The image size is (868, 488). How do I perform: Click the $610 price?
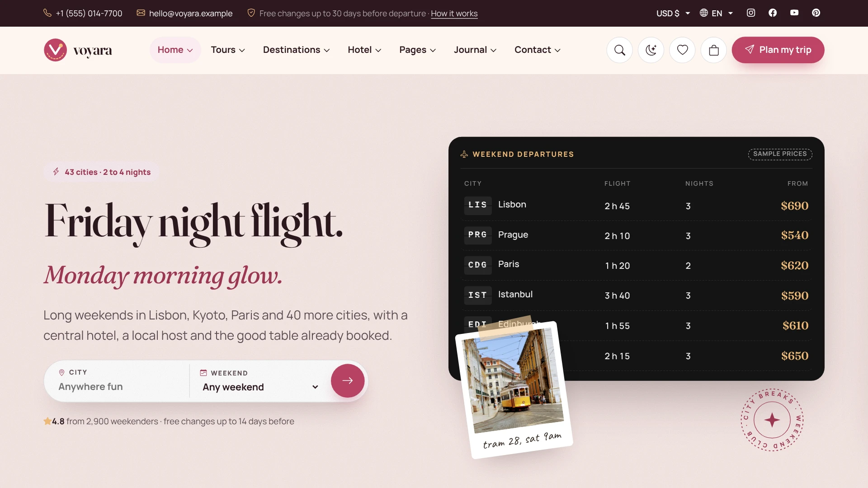tap(795, 325)
